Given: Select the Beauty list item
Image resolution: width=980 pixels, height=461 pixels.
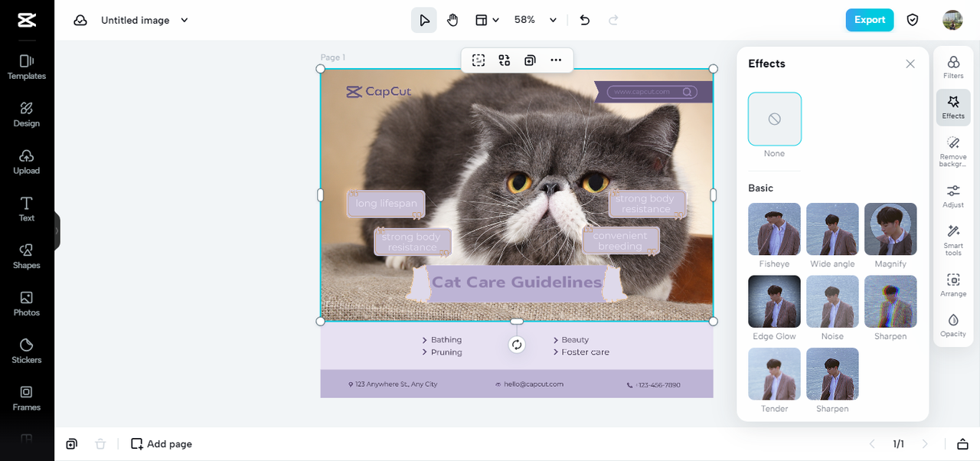Looking at the screenshot, I should pyautogui.click(x=575, y=340).
